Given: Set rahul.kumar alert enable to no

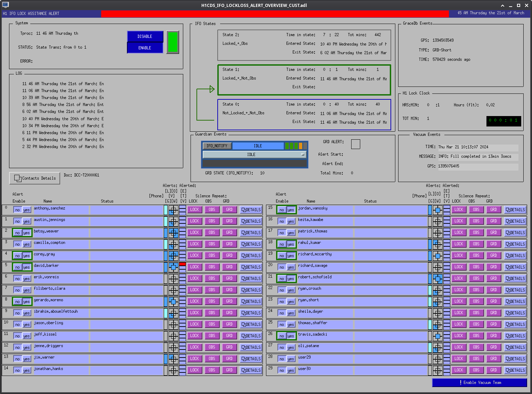Looking at the screenshot, I should 282,244.
